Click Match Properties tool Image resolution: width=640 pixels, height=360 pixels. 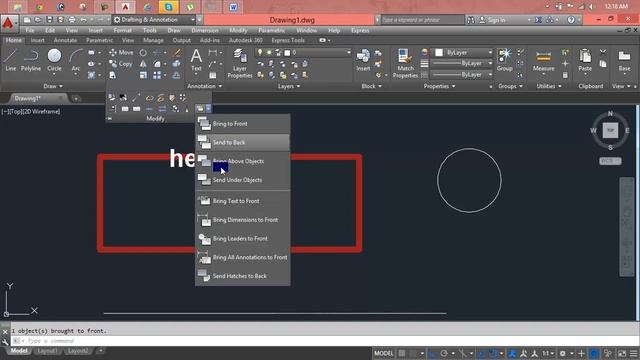(x=405, y=63)
